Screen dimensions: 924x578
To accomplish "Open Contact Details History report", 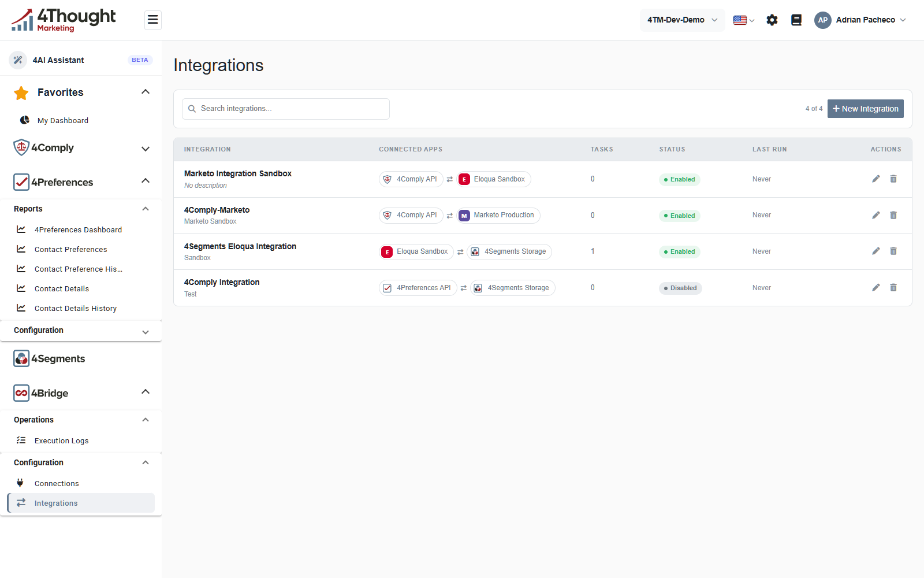I will pos(76,308).
